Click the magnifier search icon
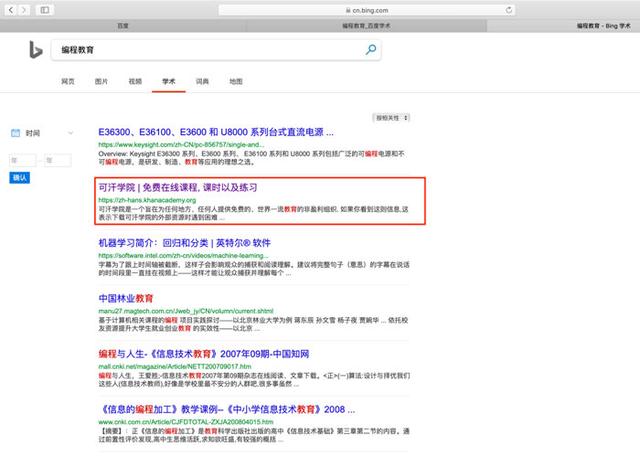This screenshot has width=640, height=456. [x=371, y=50]
